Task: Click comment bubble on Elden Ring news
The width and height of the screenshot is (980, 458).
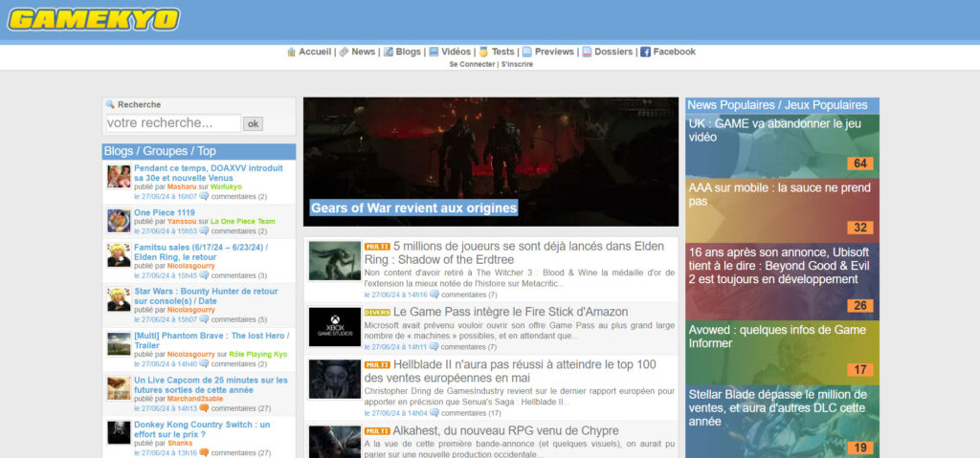Action: click(434, 294)
